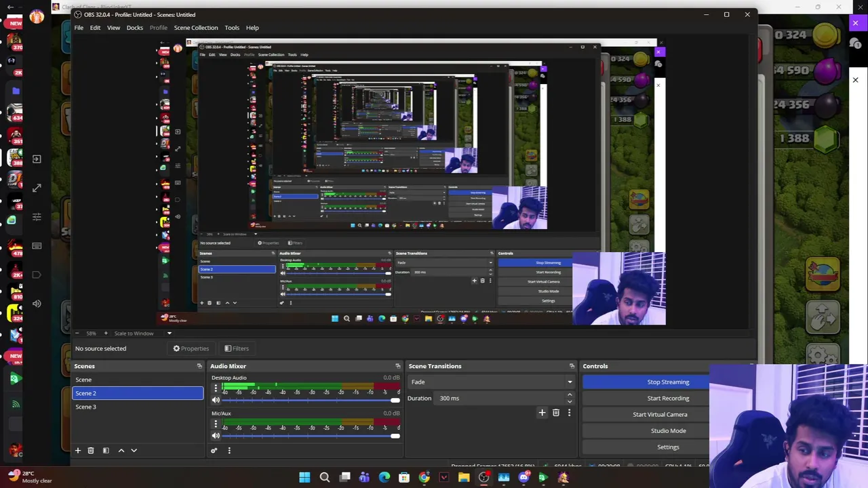Click the 28°C weather widget on the taskbar

click(x=30, y=477)
